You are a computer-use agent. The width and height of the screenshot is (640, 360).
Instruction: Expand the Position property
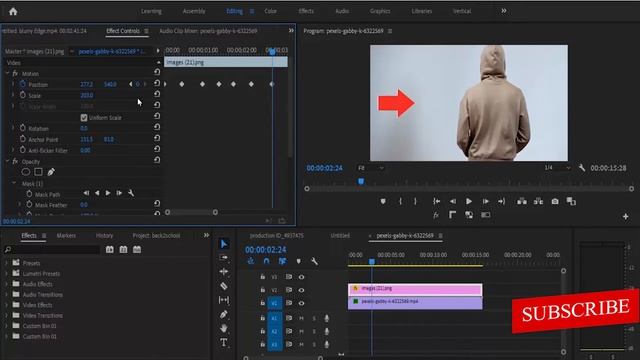(x=13, y=84)
